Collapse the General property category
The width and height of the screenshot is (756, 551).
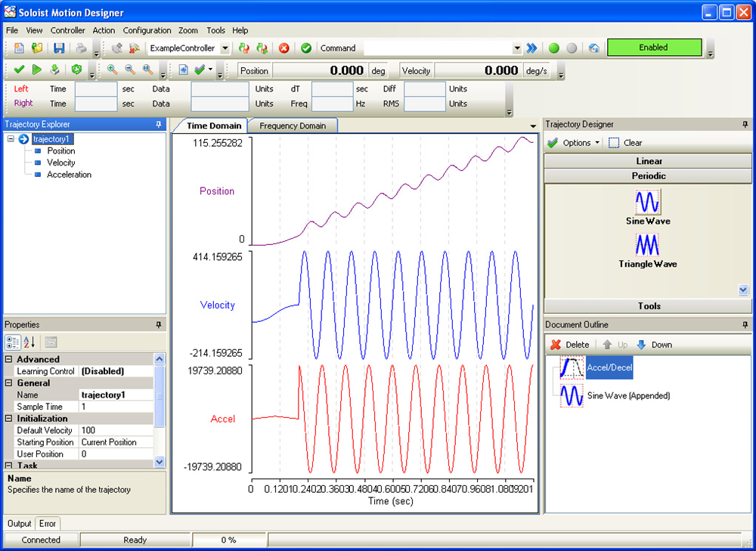(8, 382)
